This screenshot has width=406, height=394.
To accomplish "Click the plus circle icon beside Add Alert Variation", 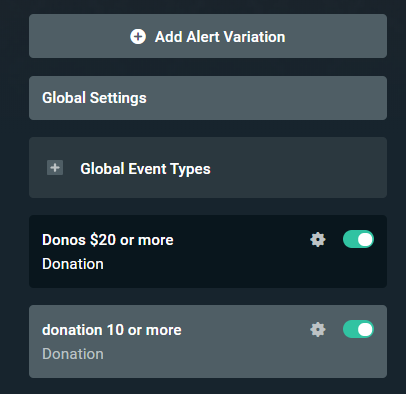I will coord(138,36).
